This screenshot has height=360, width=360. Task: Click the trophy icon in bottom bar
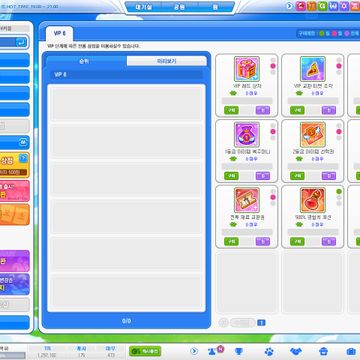(x=238, y=351)
